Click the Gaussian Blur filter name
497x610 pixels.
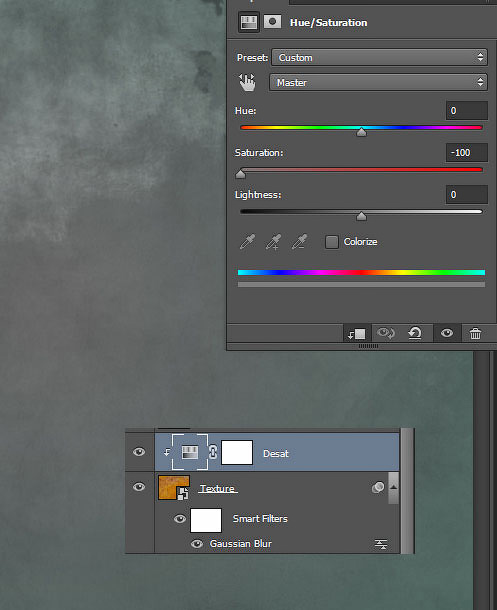coord(241,543)
